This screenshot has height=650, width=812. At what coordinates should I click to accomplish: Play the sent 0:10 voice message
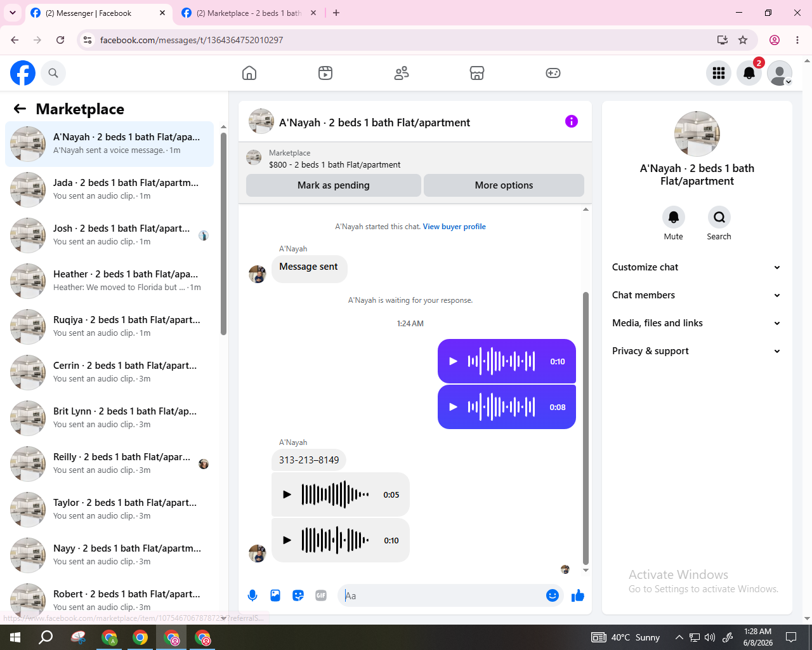(453, 361)
